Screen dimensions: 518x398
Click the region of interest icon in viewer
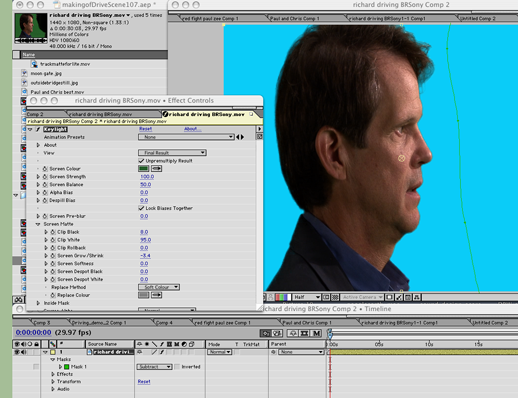pos(326,297)
